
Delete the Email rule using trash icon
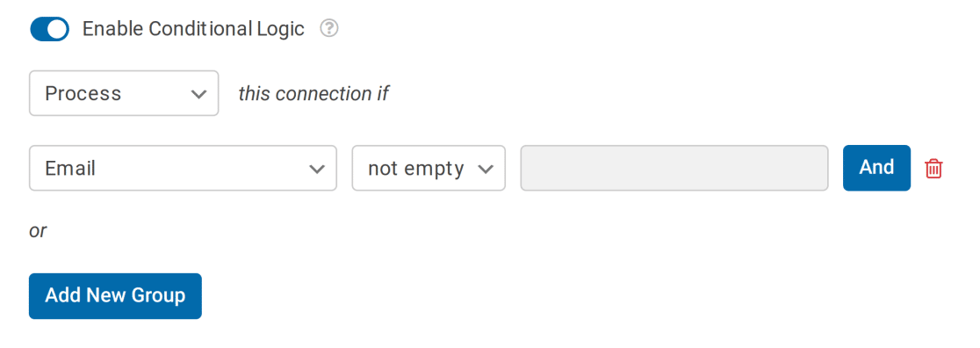(933, 169)
